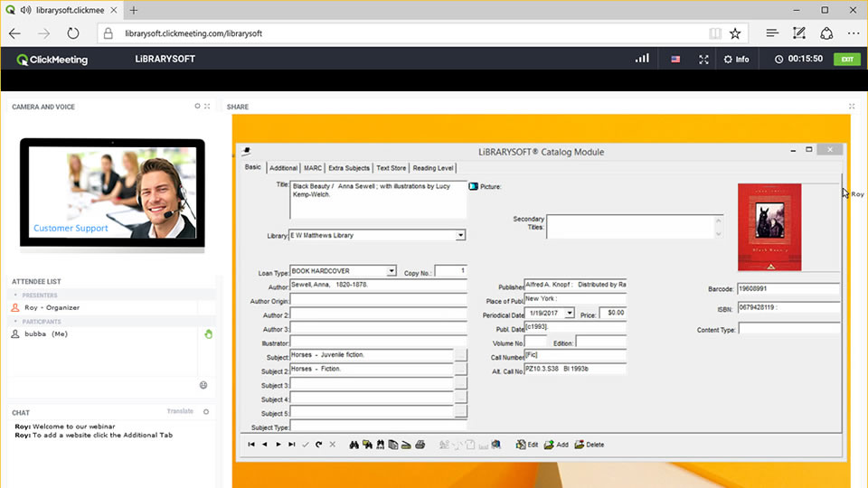Screen dimensions: 868x488
Task: Open the MARC tab
Action: point(313,168)
